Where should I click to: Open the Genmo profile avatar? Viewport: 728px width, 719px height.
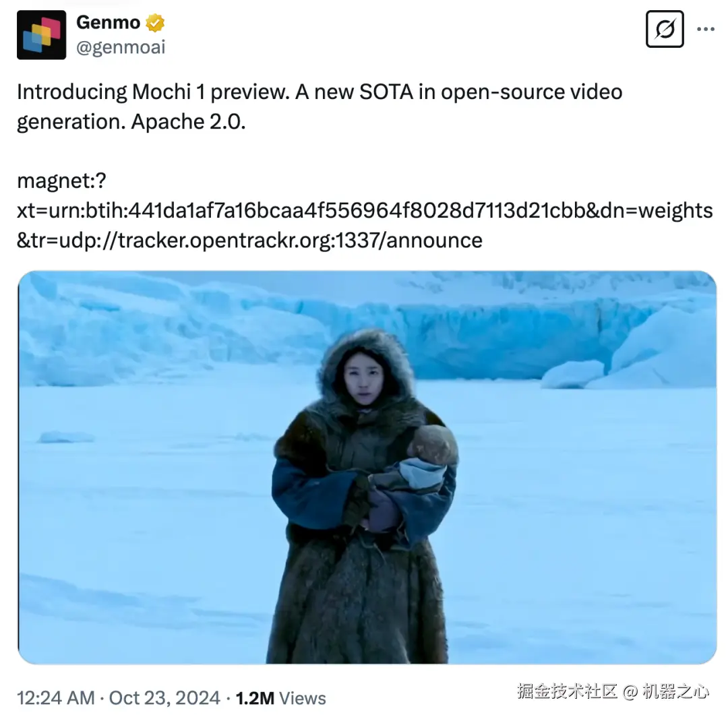coord(41,35)
